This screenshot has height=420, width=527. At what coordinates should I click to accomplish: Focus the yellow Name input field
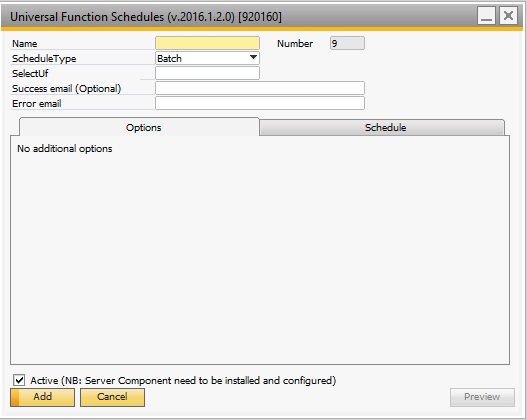(207, 43)
